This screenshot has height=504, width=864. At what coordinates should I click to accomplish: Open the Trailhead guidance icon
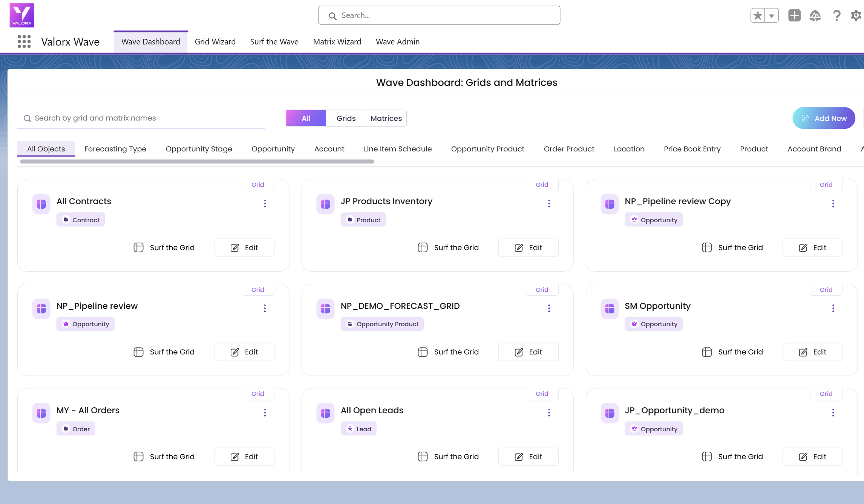(x=815, y=15)
